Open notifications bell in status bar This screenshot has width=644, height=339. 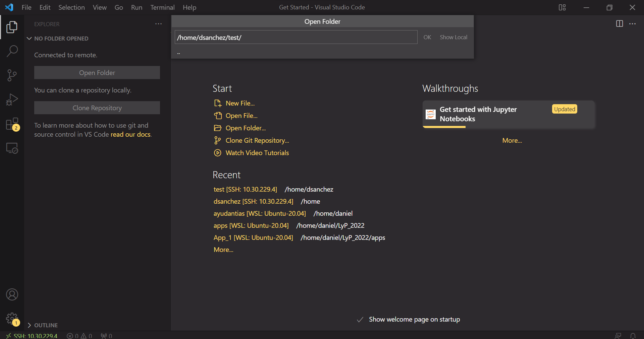click(x=633, y=336)
